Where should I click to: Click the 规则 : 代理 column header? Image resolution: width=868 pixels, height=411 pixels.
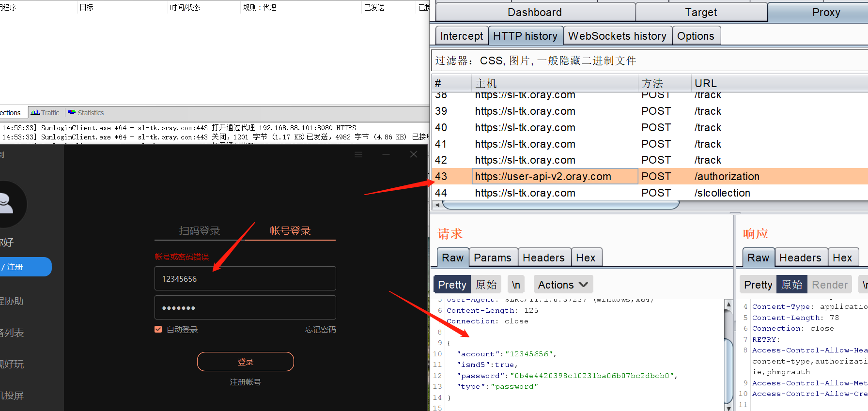pos(300,7)
